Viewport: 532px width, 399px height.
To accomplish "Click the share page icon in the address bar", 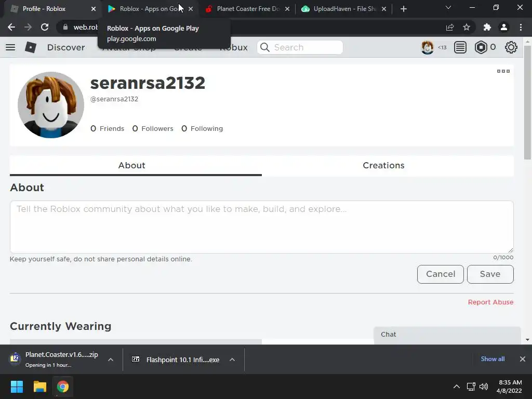I will (x=450, y=27).
